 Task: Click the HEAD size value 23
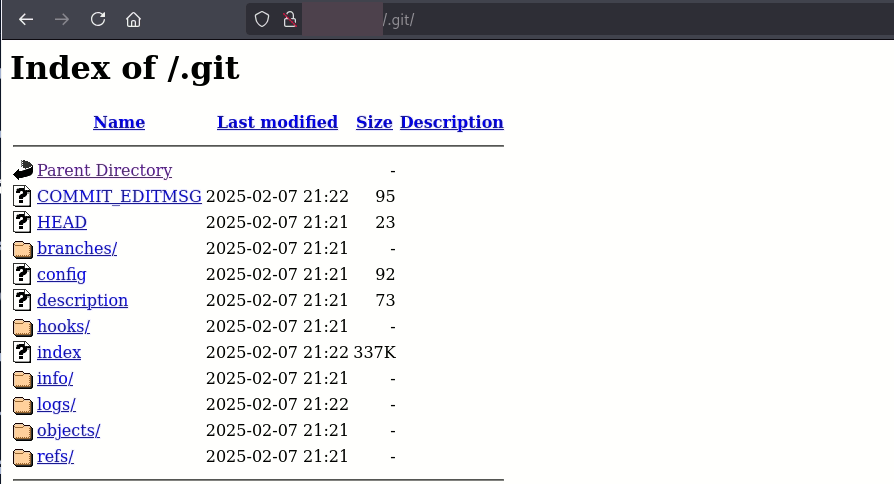point(385,222)
